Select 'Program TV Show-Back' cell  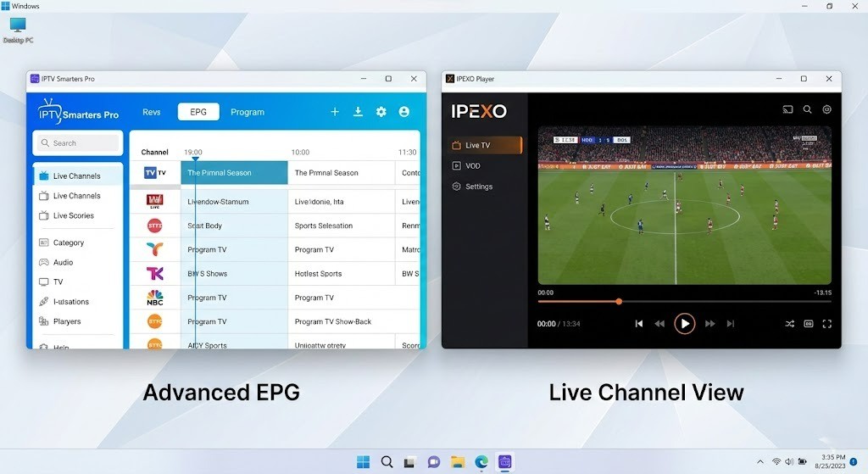point(341,321)
